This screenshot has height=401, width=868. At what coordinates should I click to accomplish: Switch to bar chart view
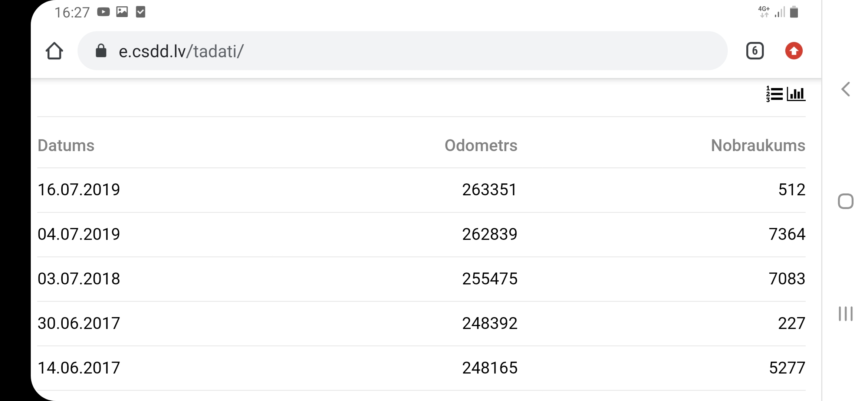[x=796, y=94]
